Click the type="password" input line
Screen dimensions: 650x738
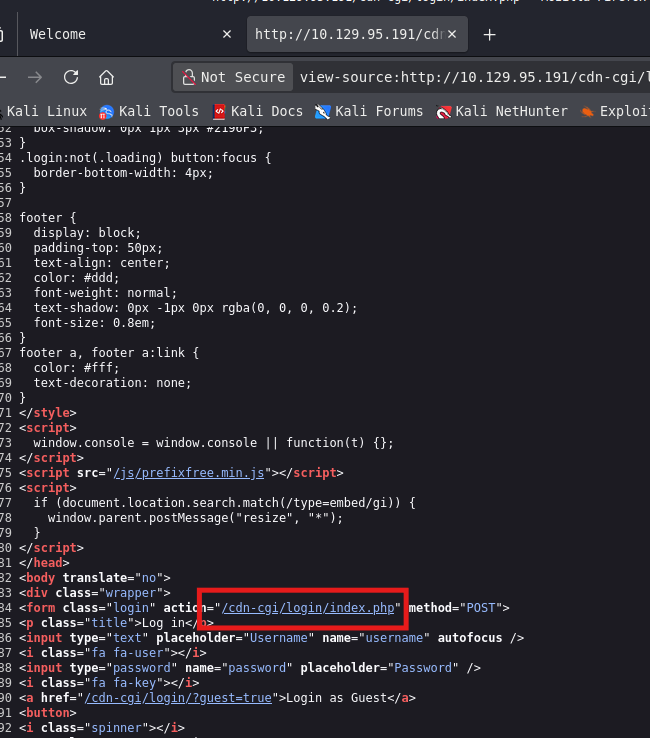(x=250, y=668)
